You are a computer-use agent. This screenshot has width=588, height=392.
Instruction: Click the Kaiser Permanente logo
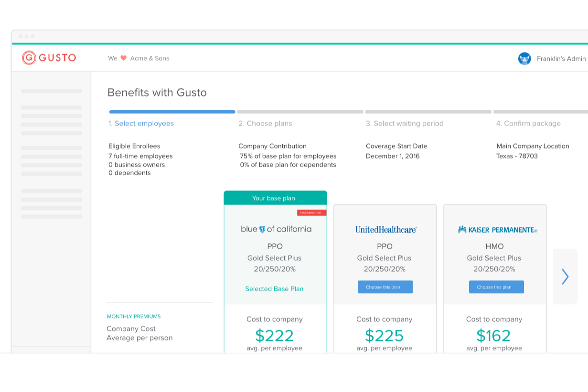(497, 230)
